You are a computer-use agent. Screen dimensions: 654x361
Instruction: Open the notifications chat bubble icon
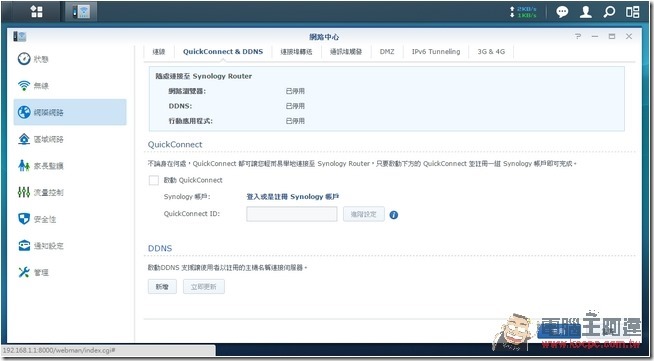pos(562,12)
